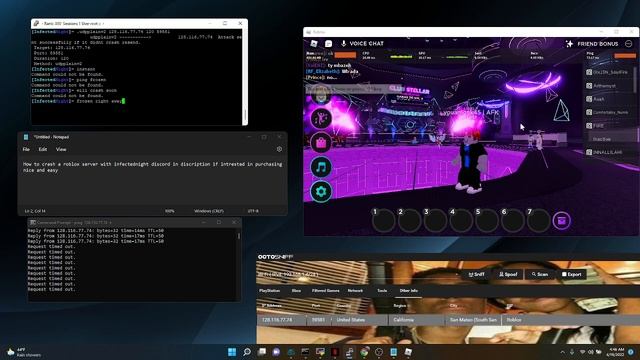This screenshot has height=360, width=640.
Task: Click the Windows (CRLF) status entry
Action: [209, 211]
